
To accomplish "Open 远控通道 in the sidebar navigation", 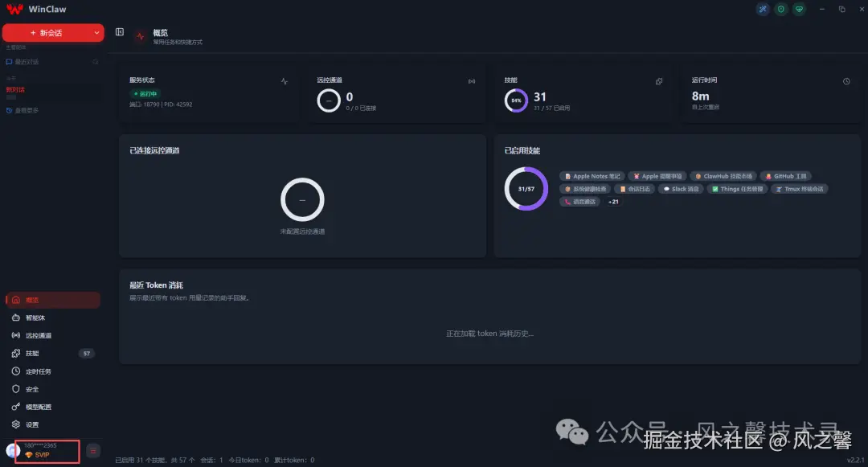I will tap(53, 335).
